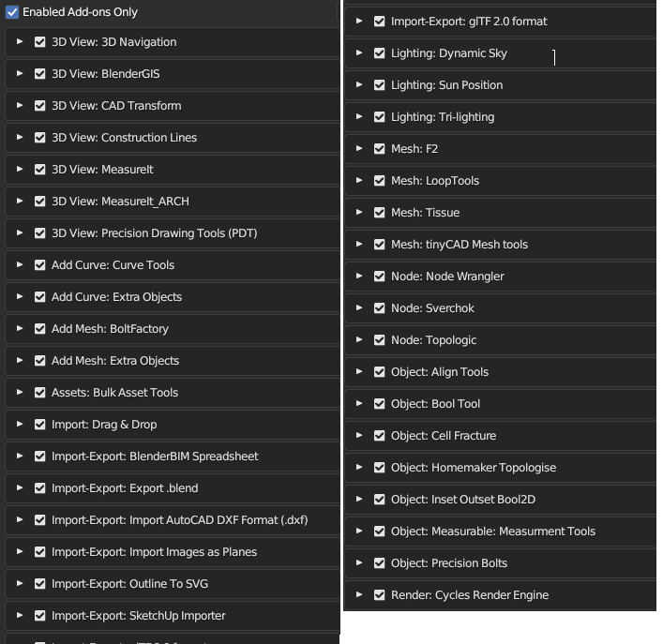Select 'Import: Drag & Drop' name text
Image resolution: width=663 pixels, height=644 pixels.
tap(104, 425)
